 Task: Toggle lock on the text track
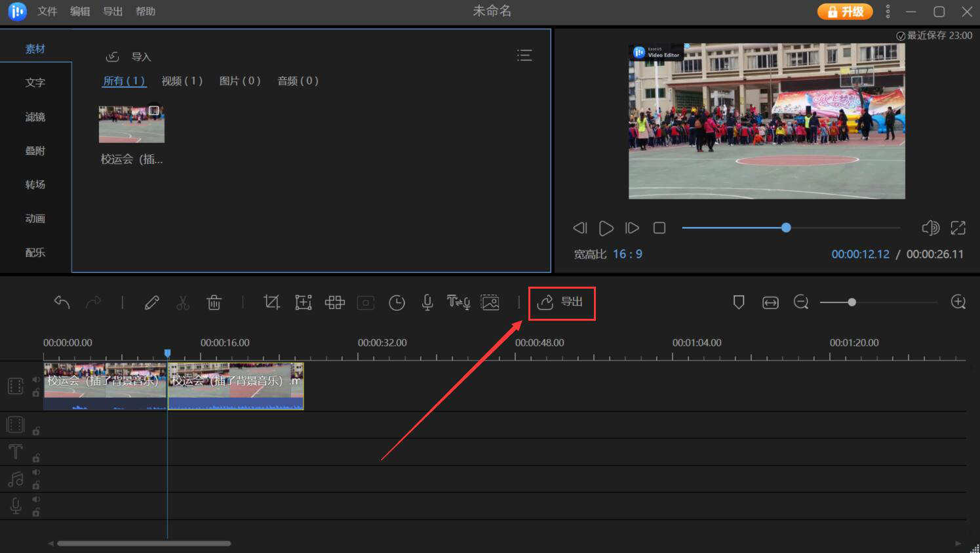36,458
